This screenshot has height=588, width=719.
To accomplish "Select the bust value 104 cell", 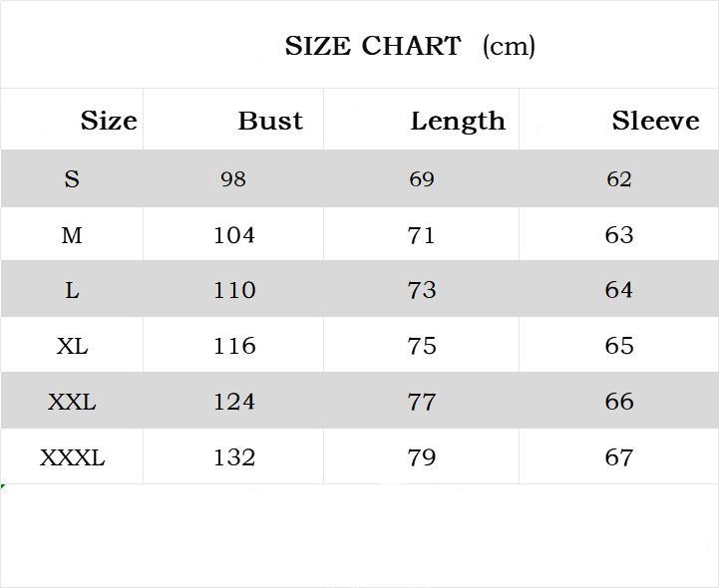I will pos(234,235).
